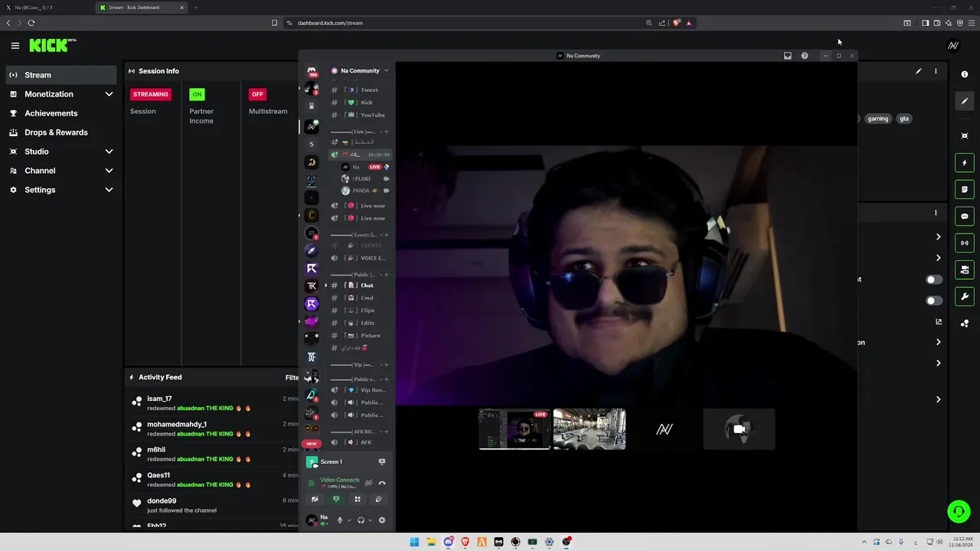Open the info icon in Kick right rail
Screen dimensions: 980x551
point(965,74)
